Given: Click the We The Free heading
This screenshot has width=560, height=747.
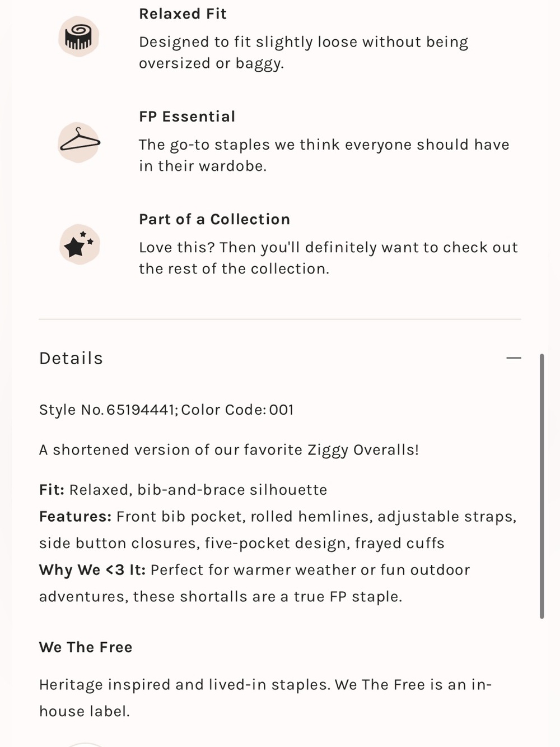Looking at the screenshot, I should tap(86, 647).
